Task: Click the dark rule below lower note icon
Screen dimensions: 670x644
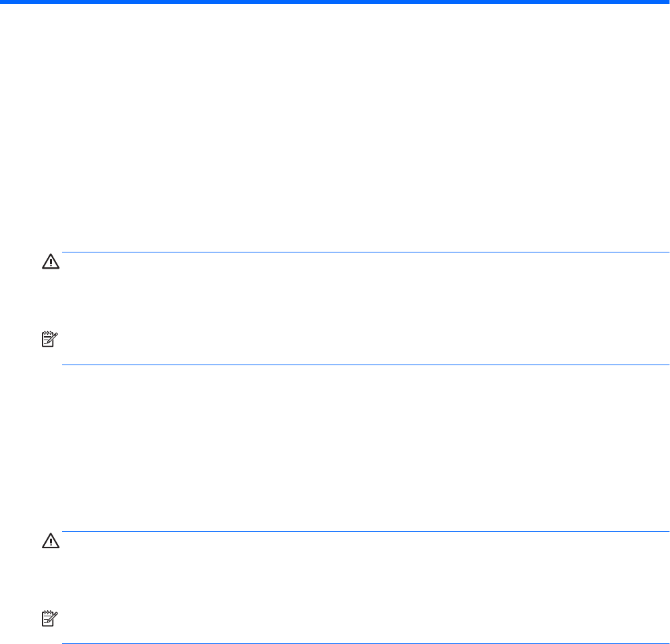Action: point(365,643)
